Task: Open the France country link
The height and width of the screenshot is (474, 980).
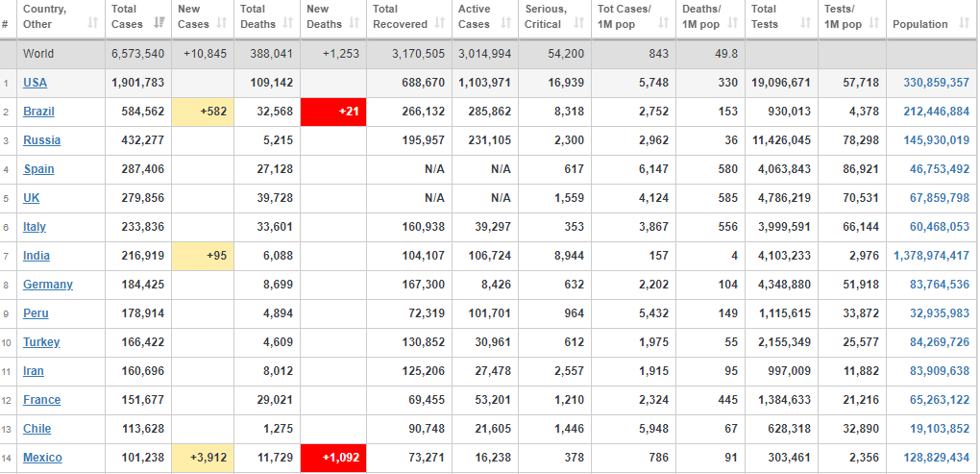Action: [x=42, y=400]
